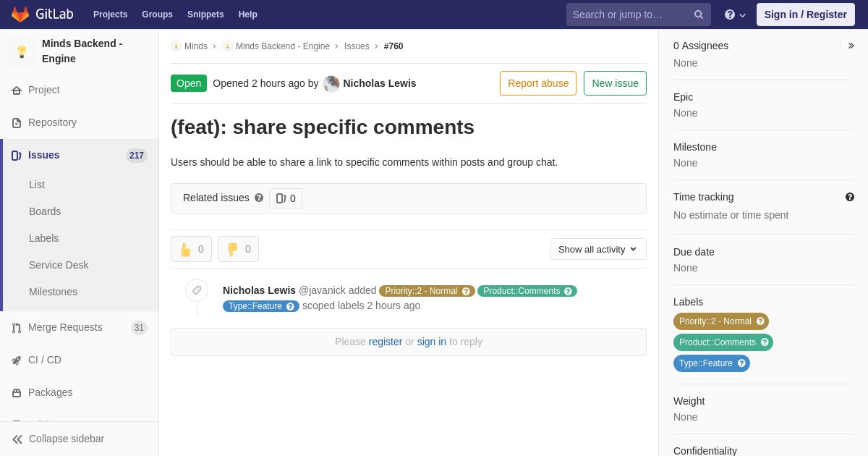Click Sign in / Register button
Image resolution: width=868 pixels, height=456 pixels.
click(x=806, y=14)
